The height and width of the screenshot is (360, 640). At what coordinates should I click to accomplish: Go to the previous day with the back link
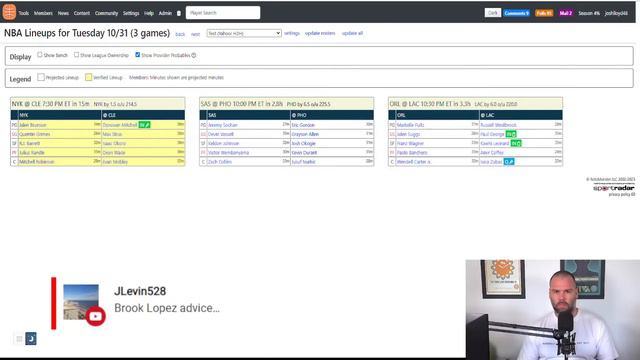(x=180, y=34)
